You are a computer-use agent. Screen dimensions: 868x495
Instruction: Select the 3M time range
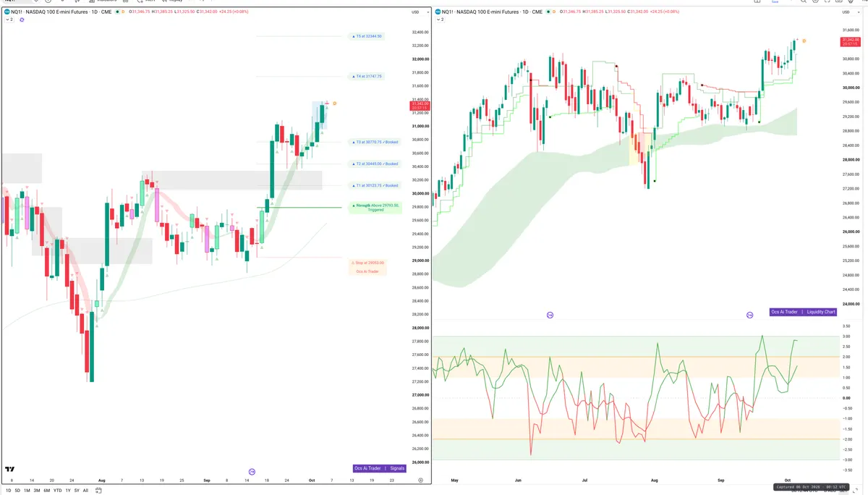pos(36,490)
